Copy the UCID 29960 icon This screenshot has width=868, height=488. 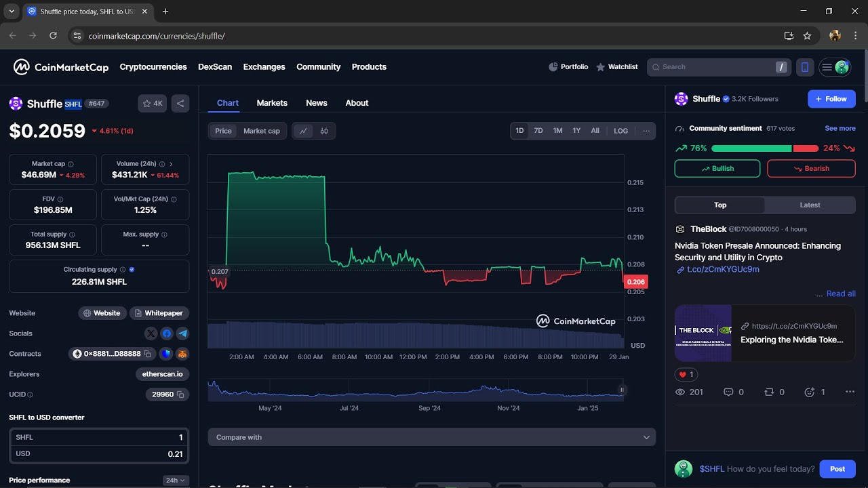click(180, 394)
